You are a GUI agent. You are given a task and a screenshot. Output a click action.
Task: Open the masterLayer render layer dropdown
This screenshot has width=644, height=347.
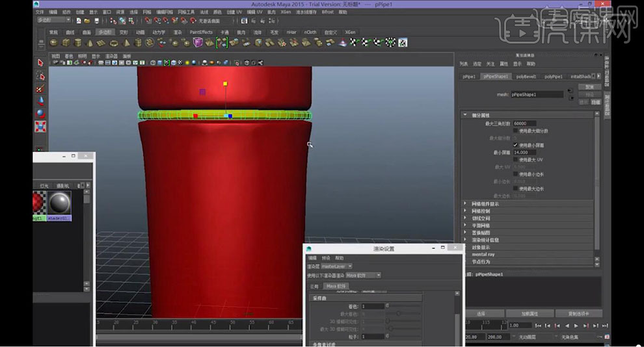pos(336,266)
